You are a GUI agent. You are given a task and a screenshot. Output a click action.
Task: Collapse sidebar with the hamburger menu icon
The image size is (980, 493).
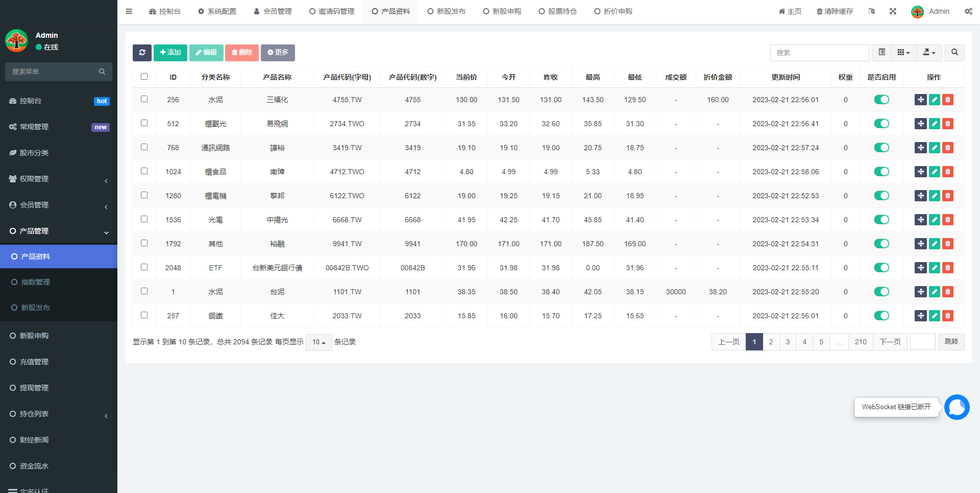[129, 11]
